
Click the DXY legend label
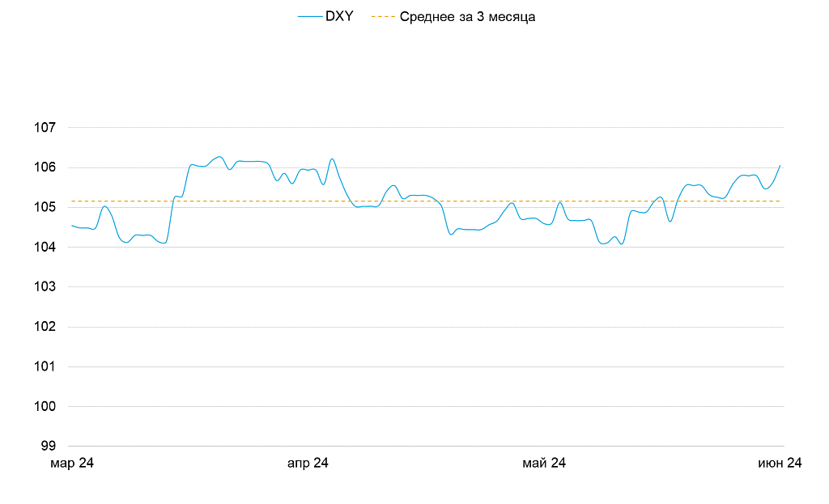click(x=338, y=16)
